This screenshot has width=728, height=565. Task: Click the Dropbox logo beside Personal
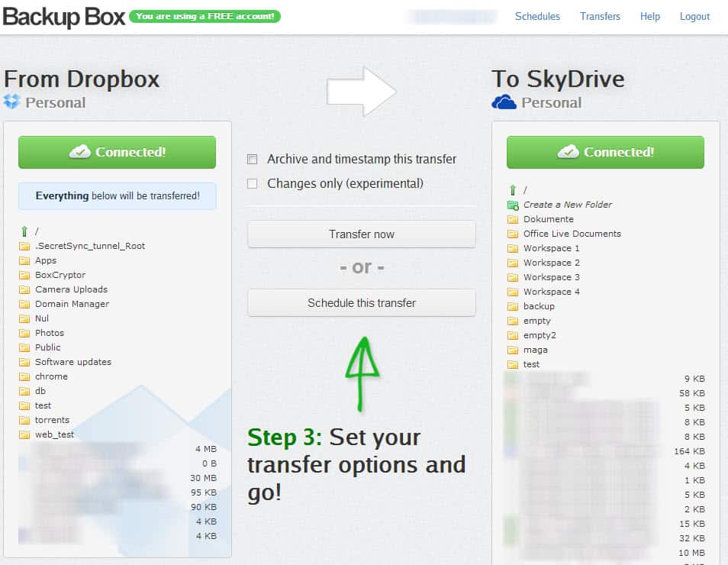13,102
